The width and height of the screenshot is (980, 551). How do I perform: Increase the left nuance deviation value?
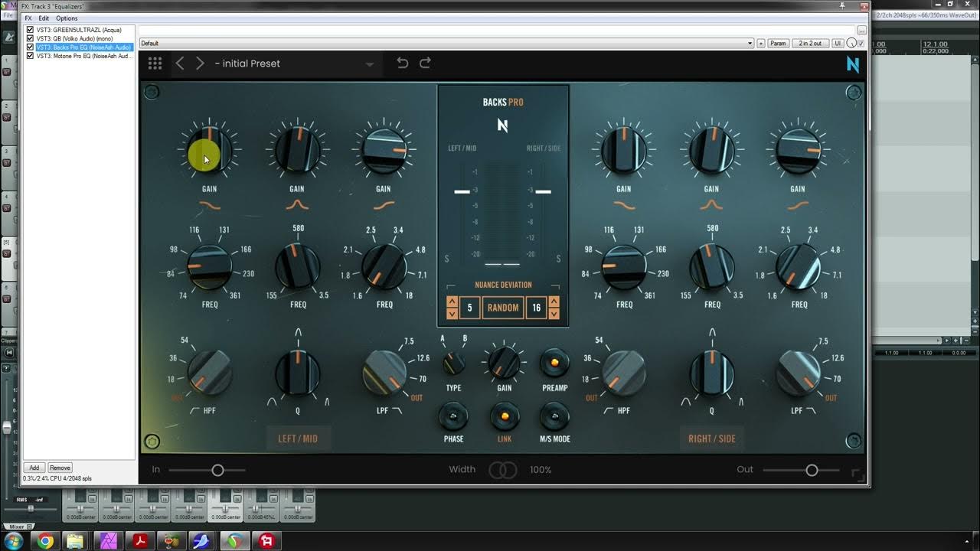452,302
